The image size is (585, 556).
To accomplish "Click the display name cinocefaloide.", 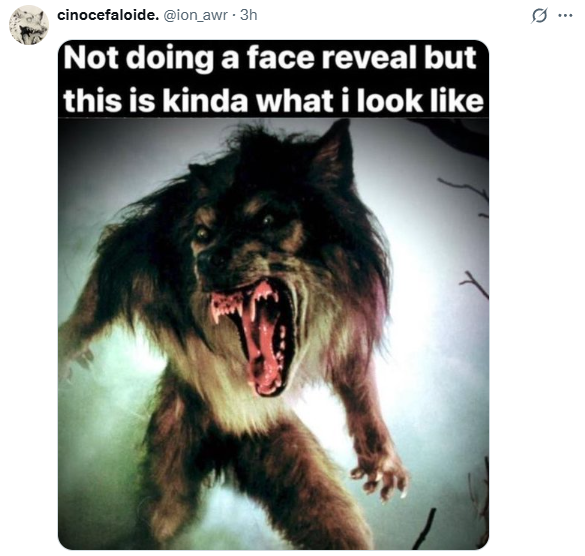I will tap(108, 15).
